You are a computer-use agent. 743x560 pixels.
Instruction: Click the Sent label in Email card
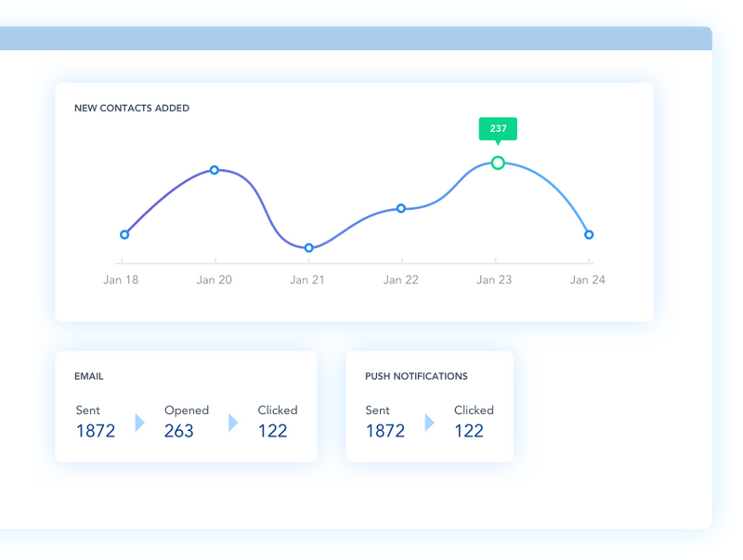[87, 410]
